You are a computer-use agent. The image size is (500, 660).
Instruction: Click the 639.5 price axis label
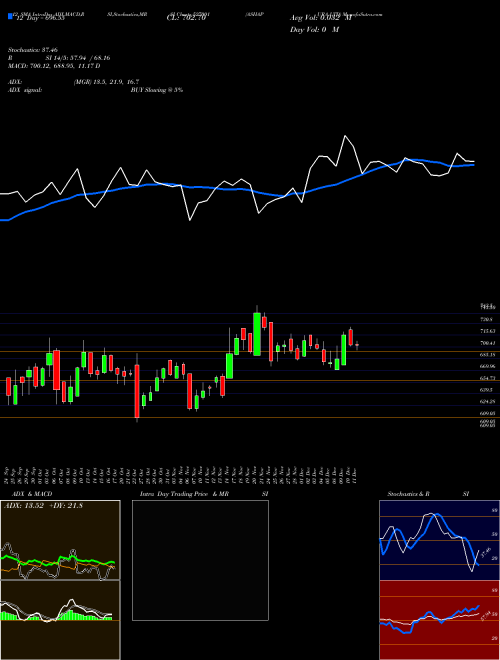[487, 390]
